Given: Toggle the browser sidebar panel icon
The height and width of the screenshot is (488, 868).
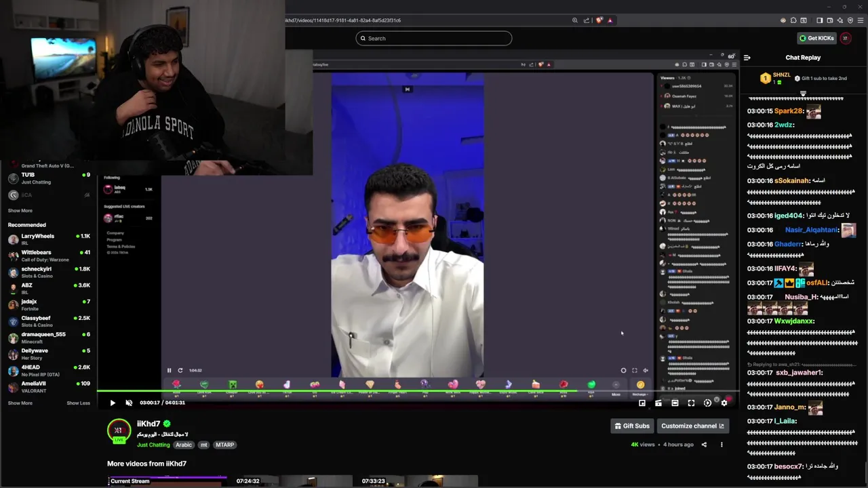Looking at the screenshot, I should pos(819,20).
